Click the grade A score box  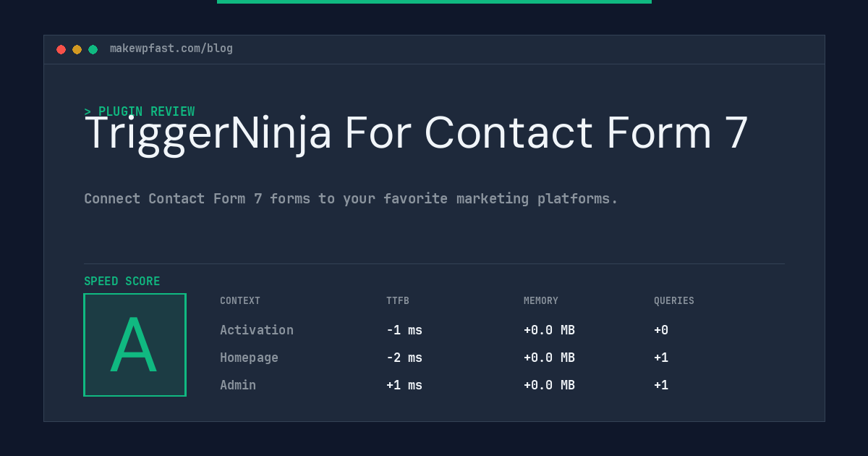point(135,345)
